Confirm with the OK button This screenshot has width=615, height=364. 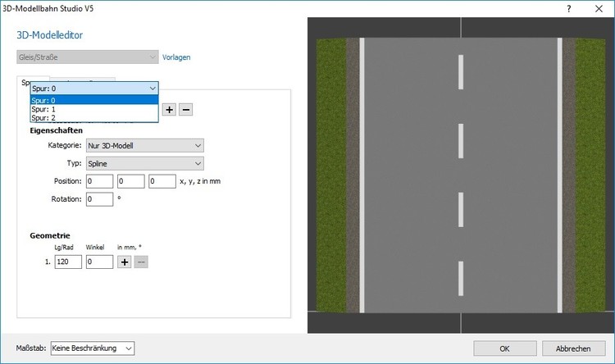(505, 348)
